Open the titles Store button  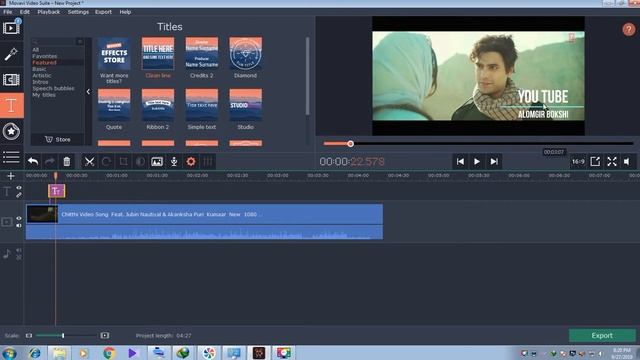(x=58, y=139)
